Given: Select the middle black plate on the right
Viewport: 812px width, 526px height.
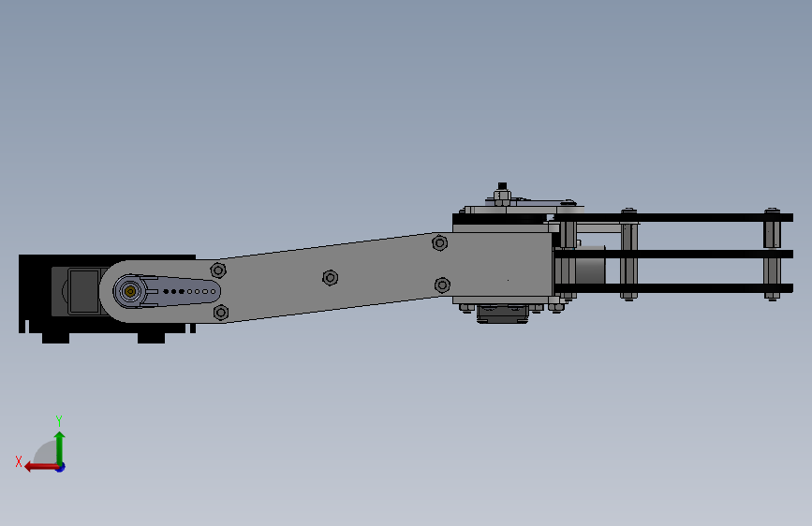Looking at the screenshot, I should [x=673, y=254].
